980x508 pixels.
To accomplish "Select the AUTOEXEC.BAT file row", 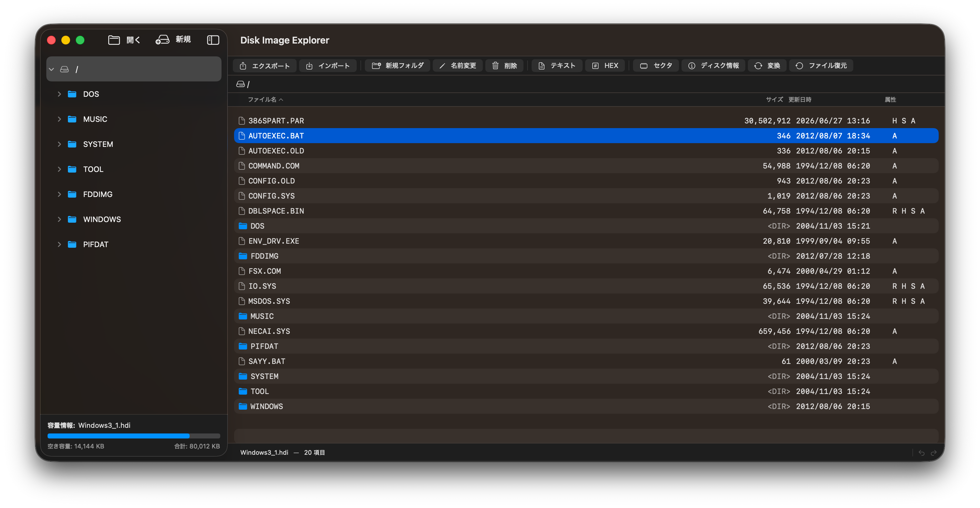I will 586,136.
